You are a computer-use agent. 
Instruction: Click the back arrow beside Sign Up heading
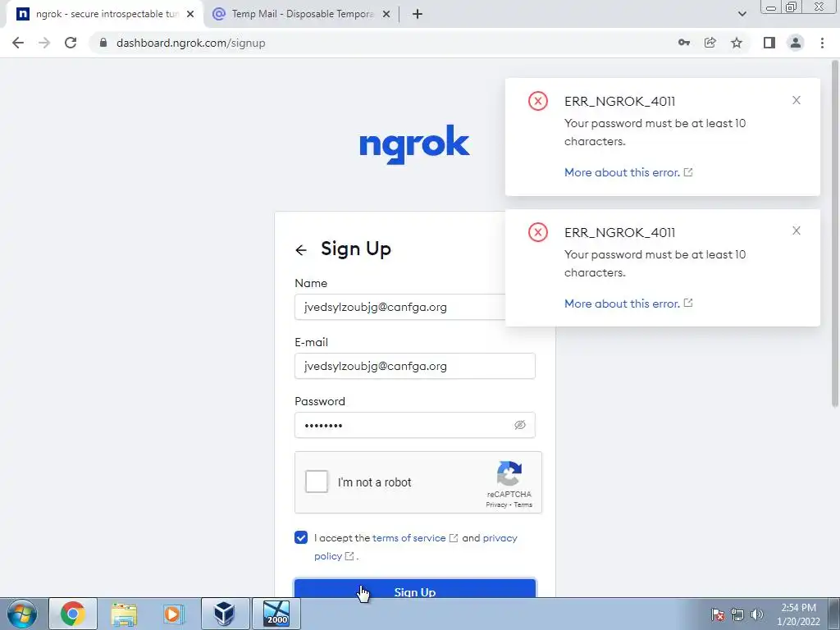coord(301,249)
